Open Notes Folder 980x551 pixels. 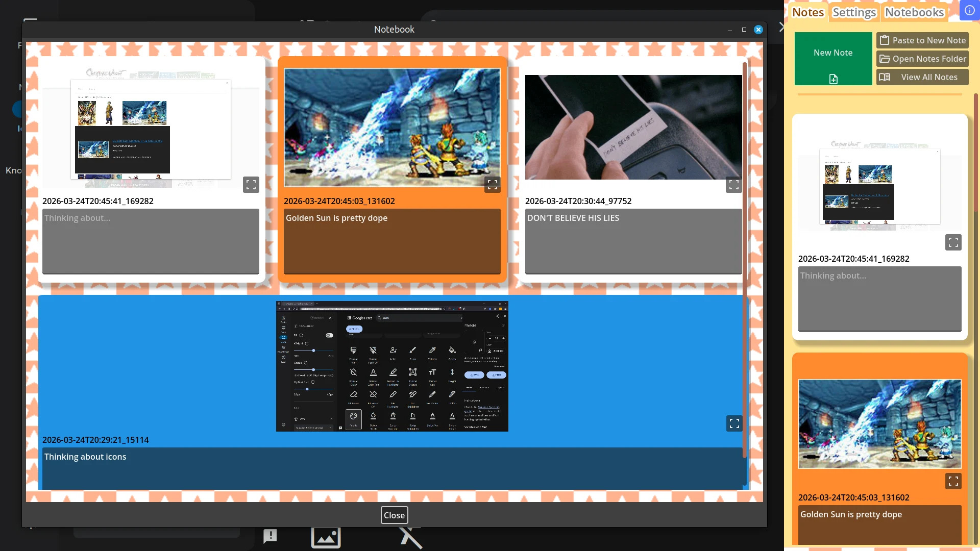(922, 59)
